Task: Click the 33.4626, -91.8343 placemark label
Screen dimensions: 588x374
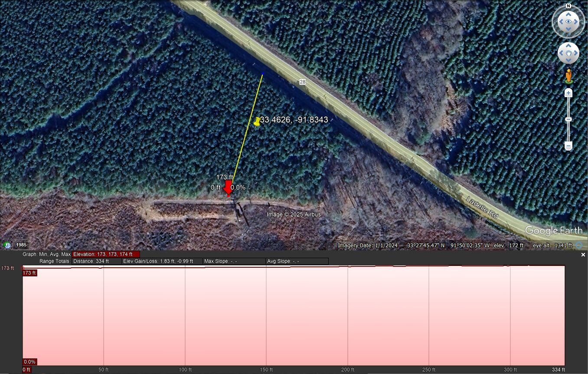Action: (x=294, y=120)
